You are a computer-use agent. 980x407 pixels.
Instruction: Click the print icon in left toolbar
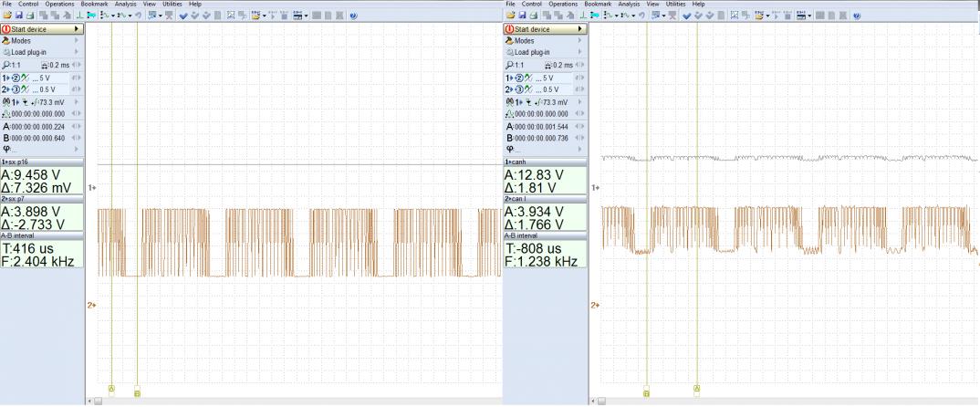tap(31, 16)
